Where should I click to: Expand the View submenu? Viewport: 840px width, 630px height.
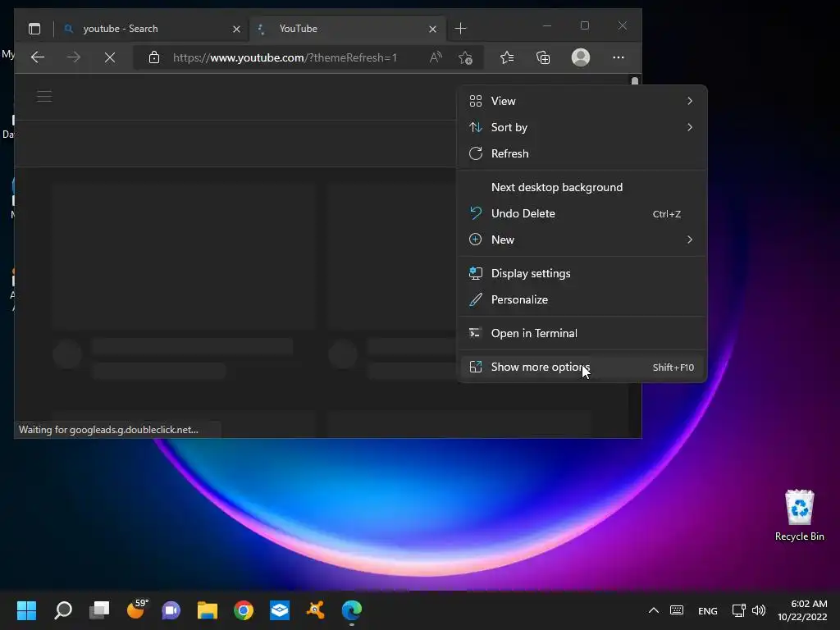(x=582, y=101)
